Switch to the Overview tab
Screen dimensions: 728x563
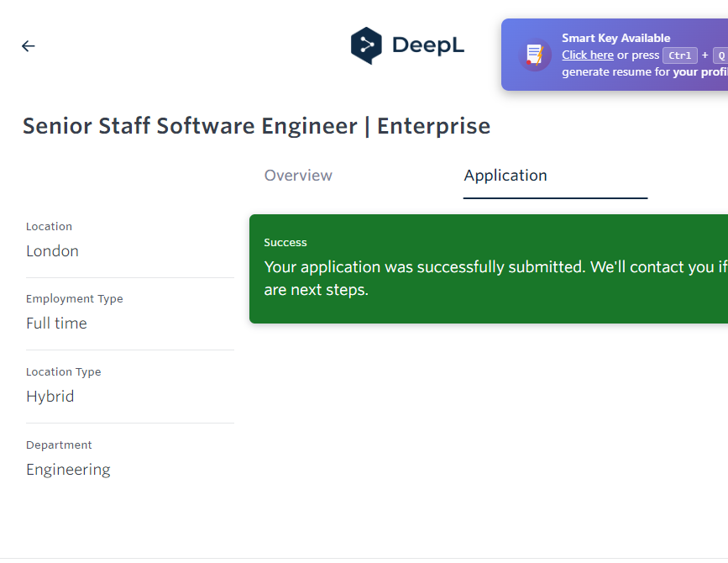(x=298, y=176)
